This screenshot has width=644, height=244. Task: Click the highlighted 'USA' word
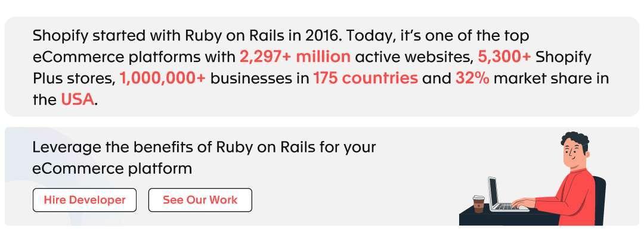(x=78, y=99)
